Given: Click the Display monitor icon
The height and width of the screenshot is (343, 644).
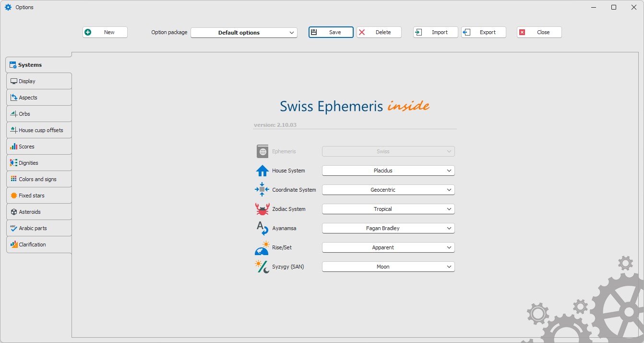Looking at the screenshot, I should 14,81.
